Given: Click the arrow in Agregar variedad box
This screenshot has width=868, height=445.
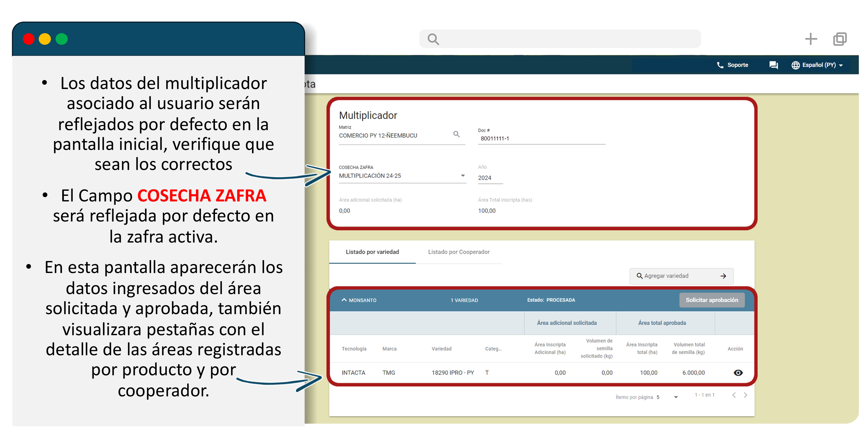Looking at the screenshot, I should click(723, 276).
